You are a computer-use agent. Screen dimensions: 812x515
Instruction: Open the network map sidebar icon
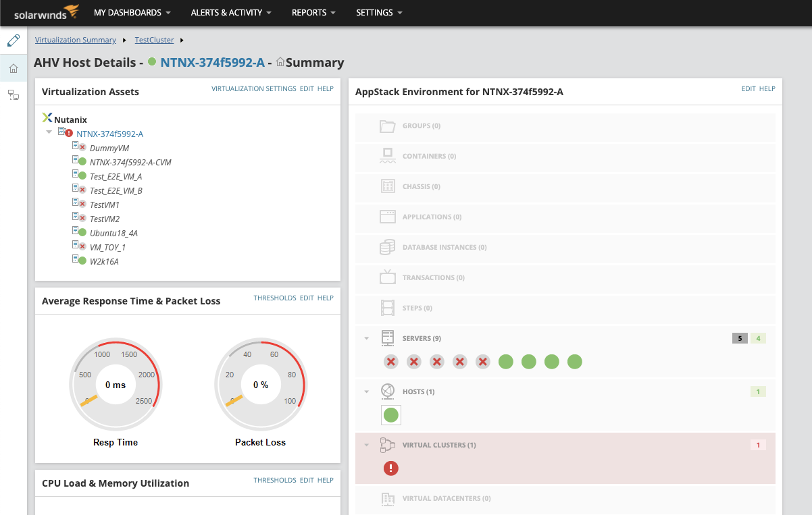point(14,95)
